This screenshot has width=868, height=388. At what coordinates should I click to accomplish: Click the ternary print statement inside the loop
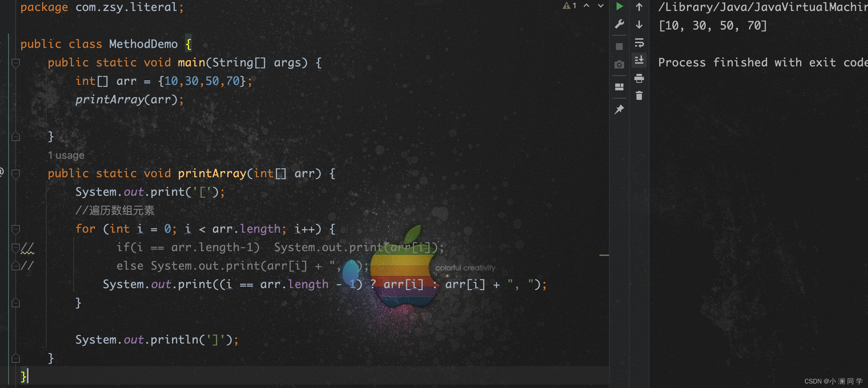(x=325, y=284)
